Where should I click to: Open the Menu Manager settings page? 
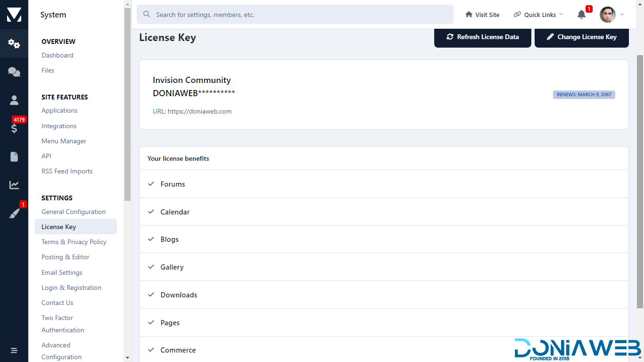[x=64, y=141]
